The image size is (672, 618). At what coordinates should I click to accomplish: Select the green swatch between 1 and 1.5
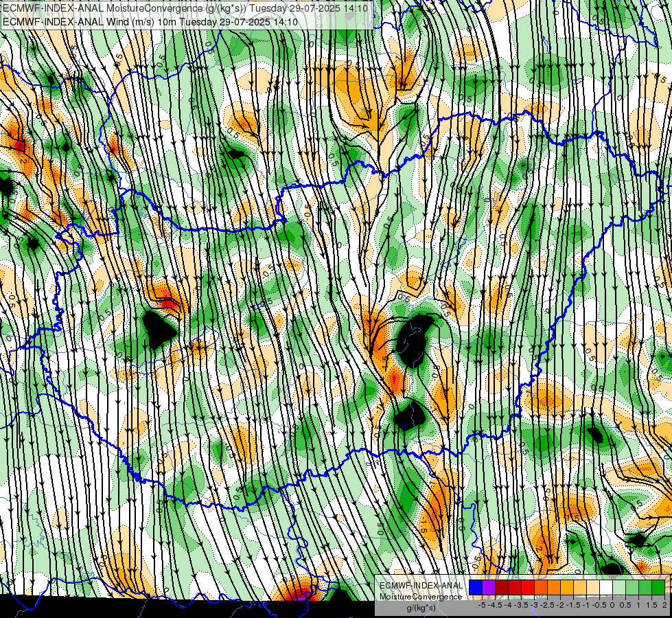(645, 588)
